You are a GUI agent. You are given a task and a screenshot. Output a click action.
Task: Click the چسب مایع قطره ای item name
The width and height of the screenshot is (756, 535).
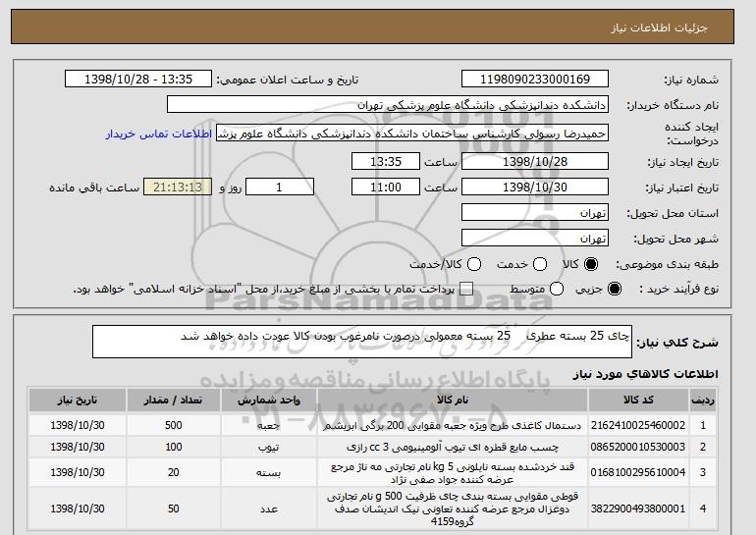coord(453,448)
